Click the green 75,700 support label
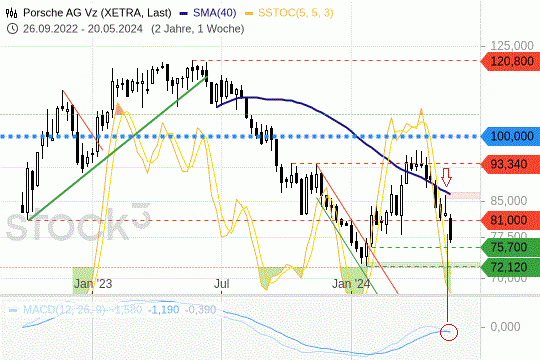 (510, 247)
